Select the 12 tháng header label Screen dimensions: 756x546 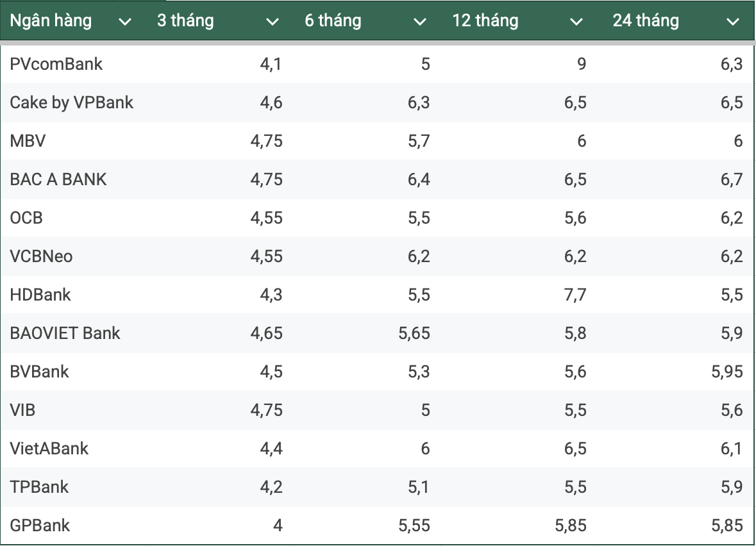[485, 21]
